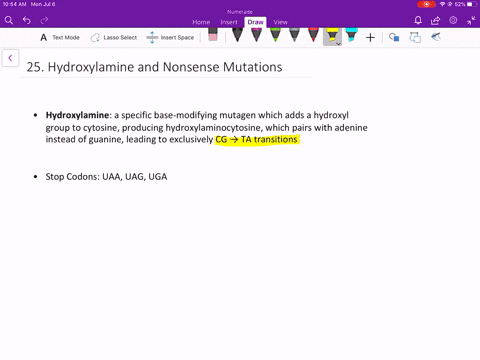
Task: Undo the last action
Action: tap(27, 21)
